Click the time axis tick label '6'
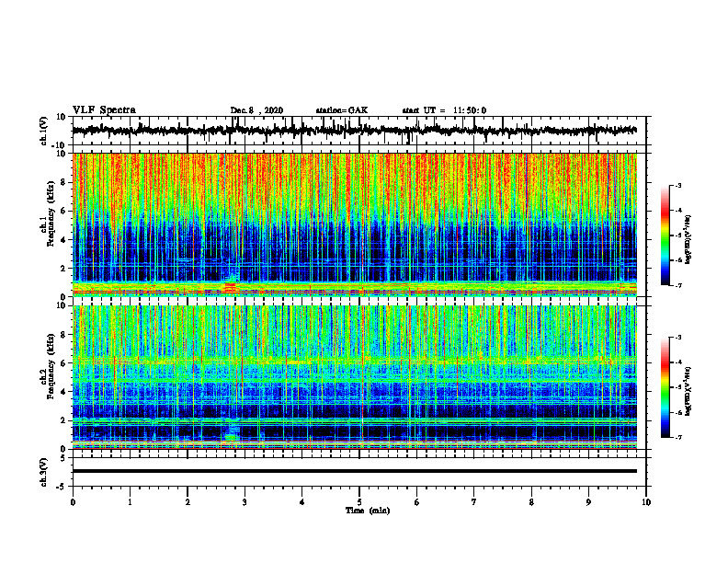Image resolution: width=728 pixels, height=563 pixels. [x=417, y=502]
